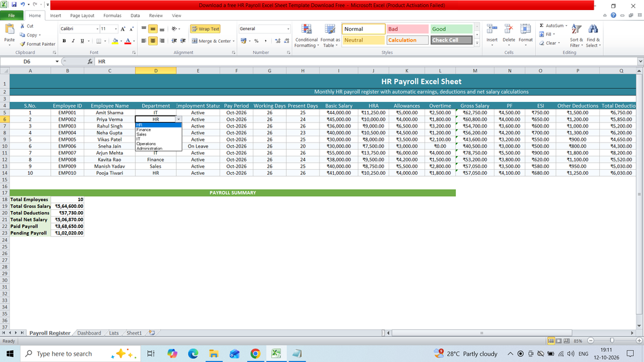Open the font name Calibri dropdown
644x362 pixels.
97,29
